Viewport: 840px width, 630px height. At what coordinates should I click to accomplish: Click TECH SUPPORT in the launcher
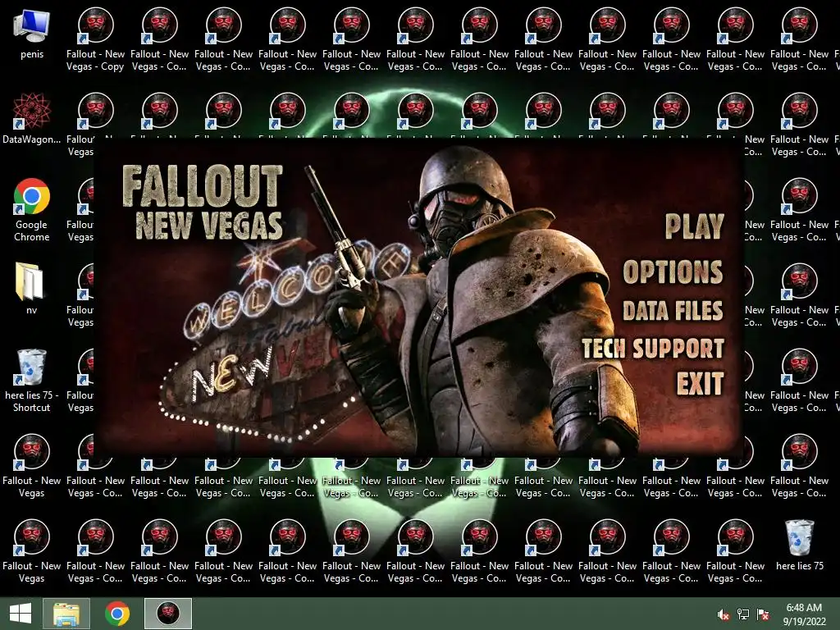click(x=653, y=348)
